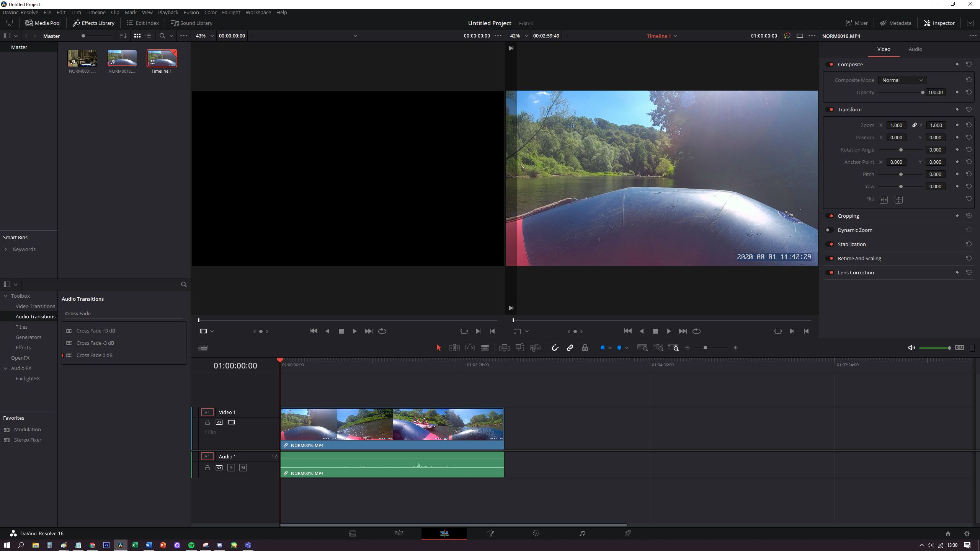Image resolution: width=980 pixels, height=551 pixels.
Task: Select the Timeline 1 thumbnail
Action: tap(162, 58)
